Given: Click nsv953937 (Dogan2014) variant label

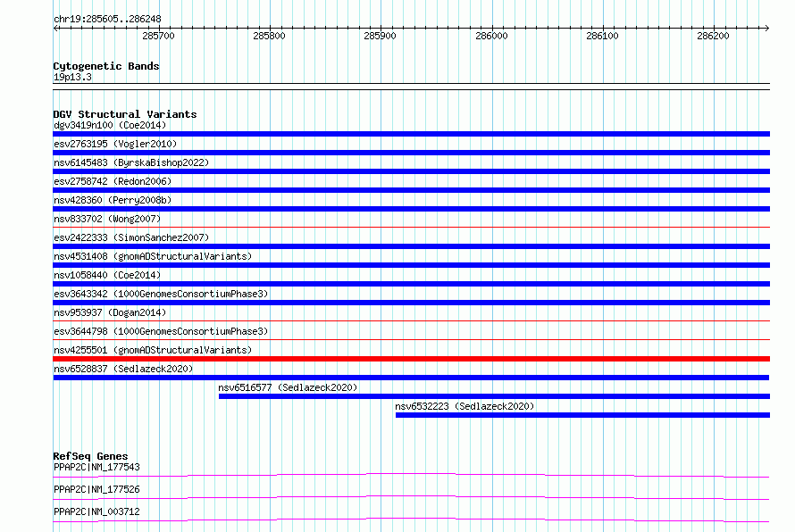Looking at the screenshot, I should (x=110, y=312).
